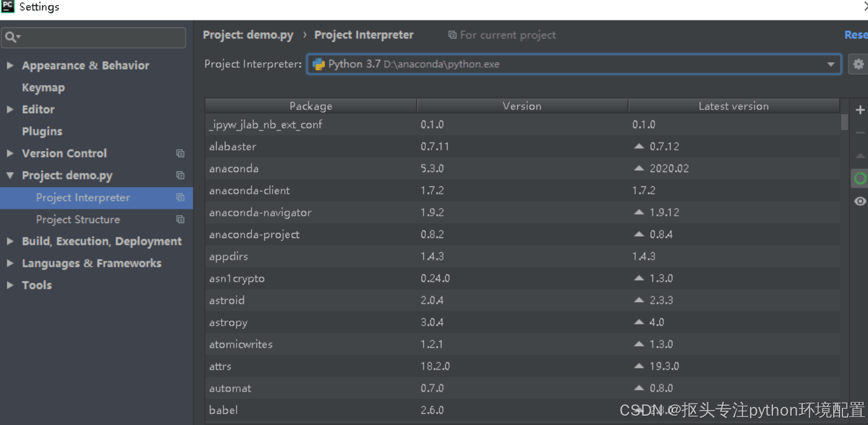Click the icon before For current project

(452, 35)
